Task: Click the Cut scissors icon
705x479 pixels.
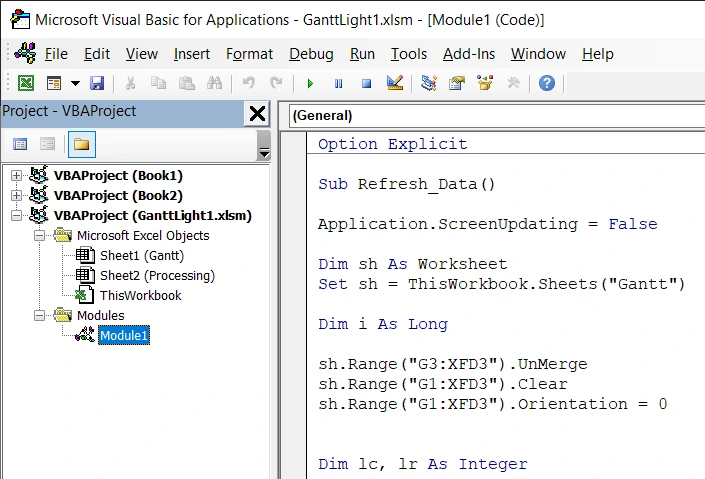Action: click(x=130, y=83)
